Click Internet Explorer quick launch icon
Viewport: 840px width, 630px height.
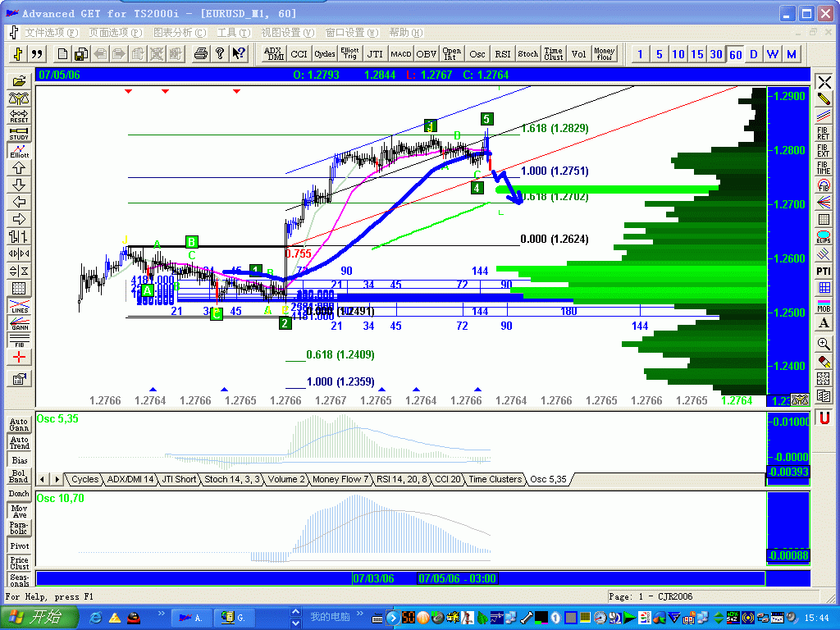coord(95,618)
